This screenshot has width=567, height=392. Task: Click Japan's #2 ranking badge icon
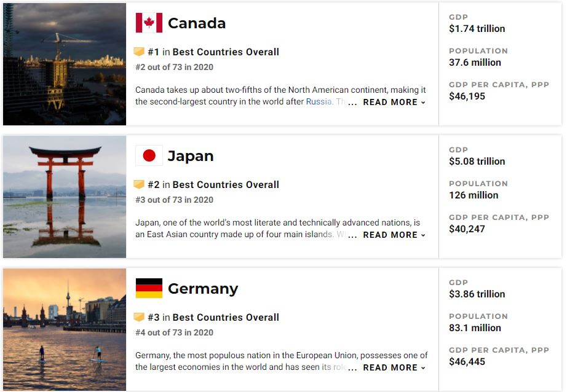pos(139,184)
